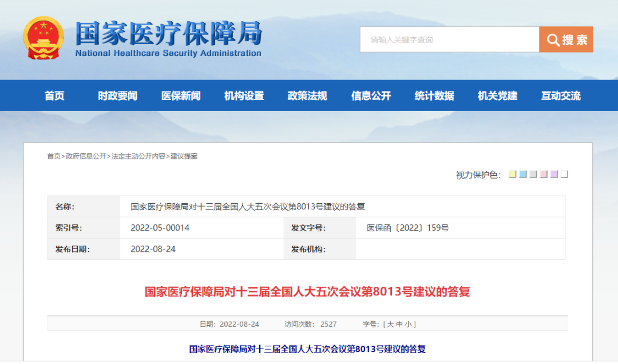
Task: Focus the keyword search input field
Action: click(x=449, y=39)
